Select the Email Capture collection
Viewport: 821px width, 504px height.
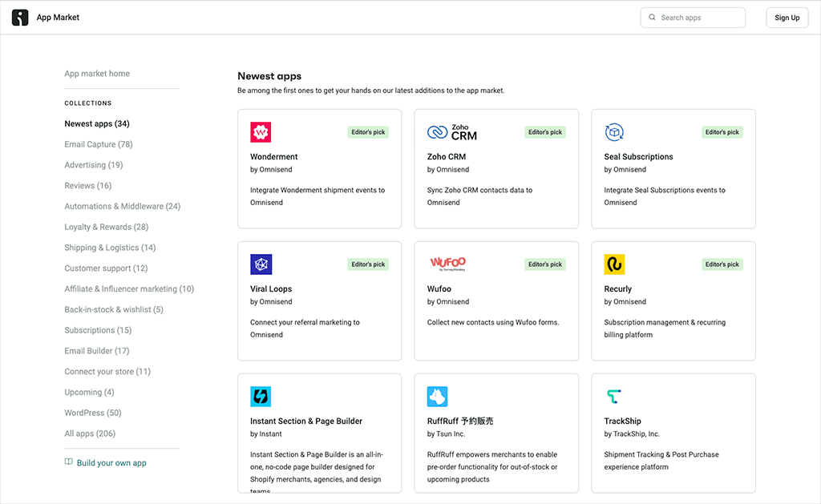click(98, 144)
